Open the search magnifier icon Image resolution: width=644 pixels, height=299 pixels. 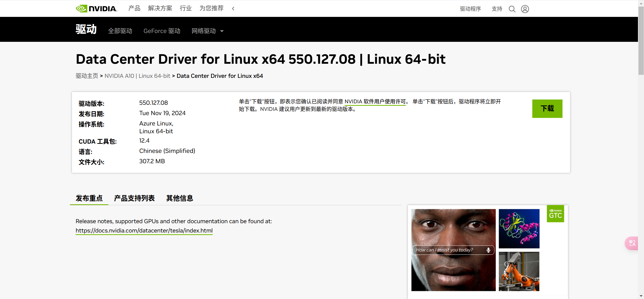512,9
